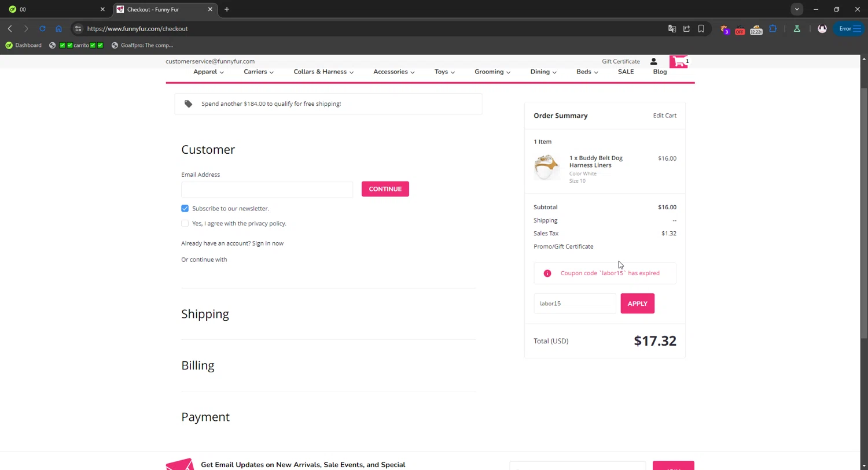The image size is (868, 470).
Task: Close the 00 tab
Action: (102, 9)
